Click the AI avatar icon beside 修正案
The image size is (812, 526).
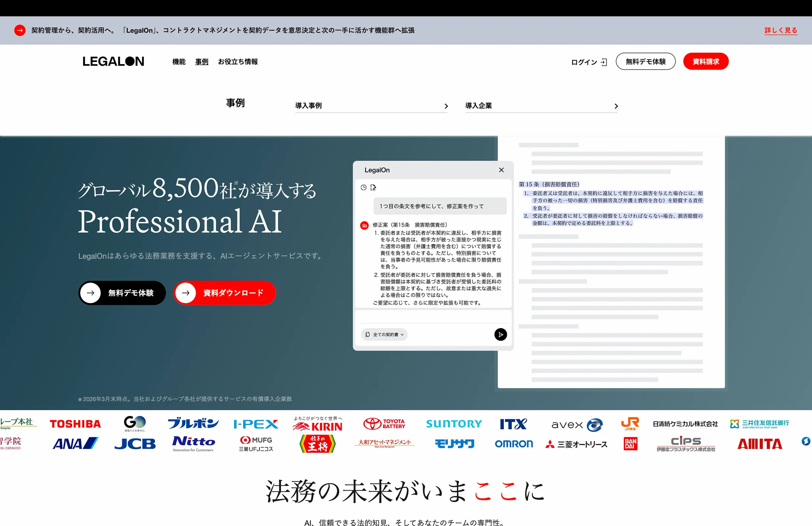(364, 226)
